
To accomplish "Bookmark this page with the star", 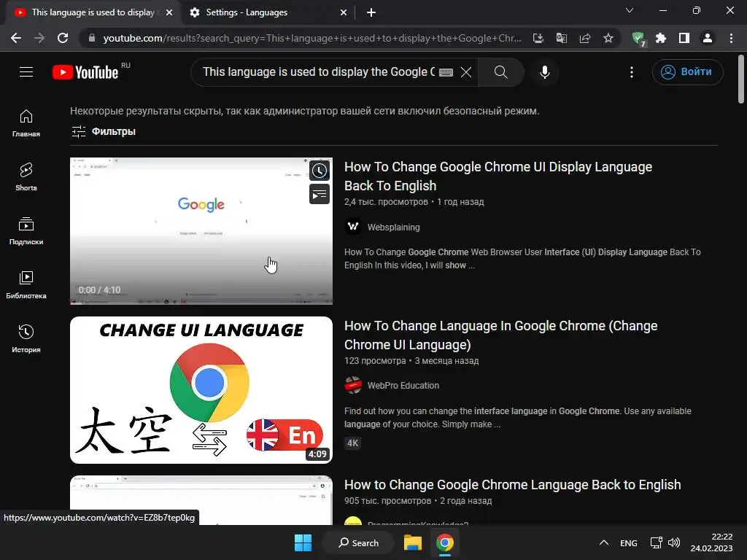I will [x=608, y=38].
